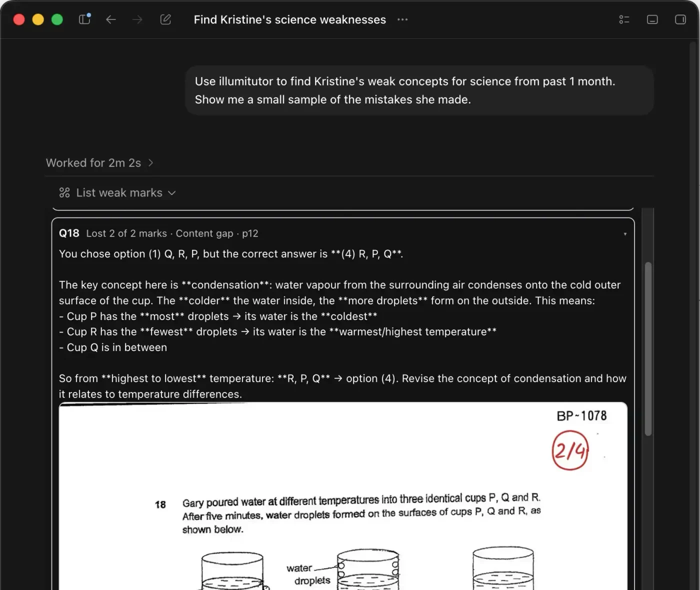Click the conversation title 'Find Kristine's science weaknesses'
This screenshot has height=590, width=700.
tap(290, 19)
